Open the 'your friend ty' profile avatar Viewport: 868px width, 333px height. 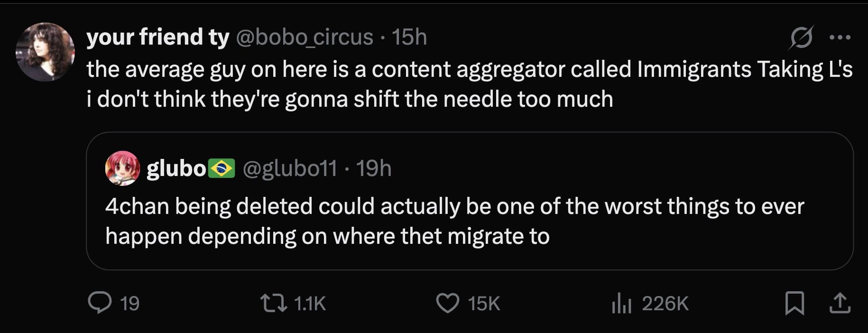pyautogui.click(x=45, y=52)
